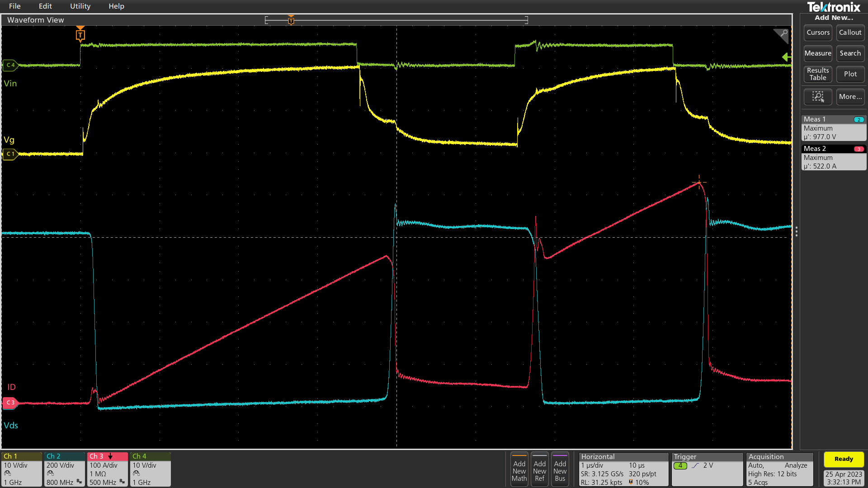Open the File menu

point(14,6)
